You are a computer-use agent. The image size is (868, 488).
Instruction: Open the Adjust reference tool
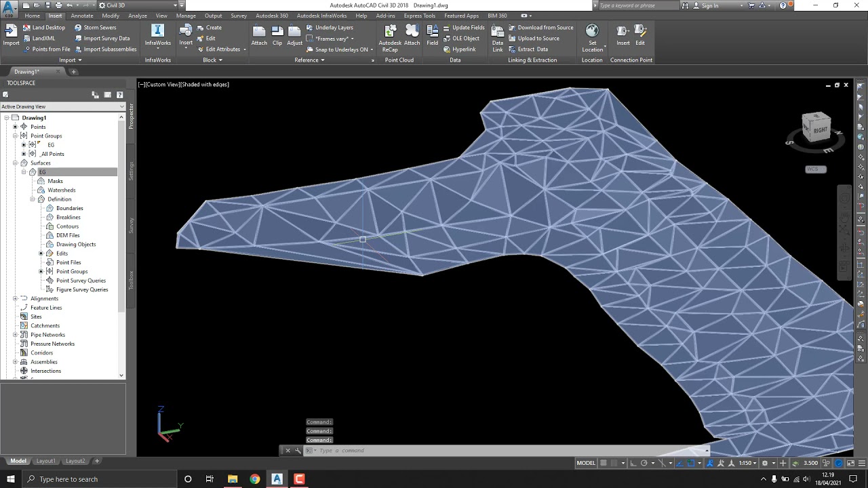(294, 35)
